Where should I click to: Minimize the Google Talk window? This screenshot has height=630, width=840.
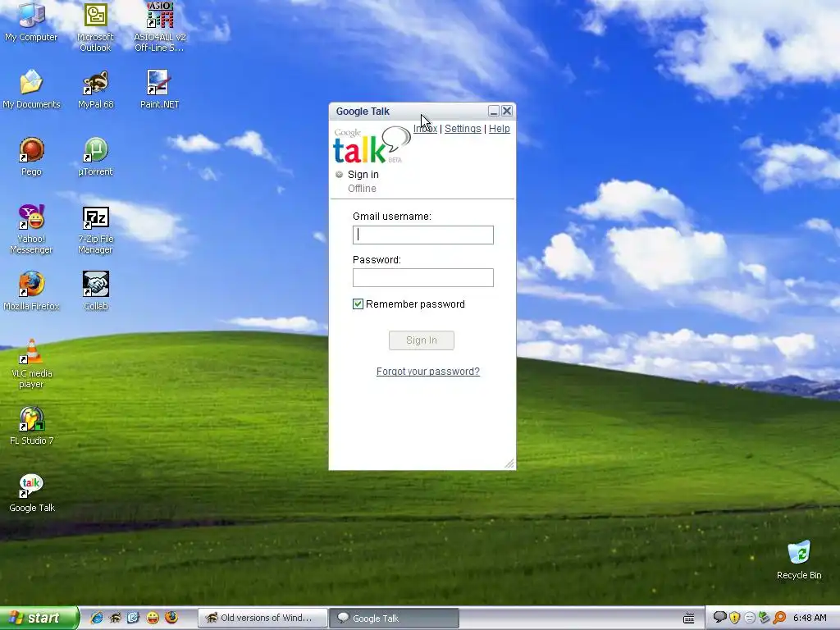point(493,111)
